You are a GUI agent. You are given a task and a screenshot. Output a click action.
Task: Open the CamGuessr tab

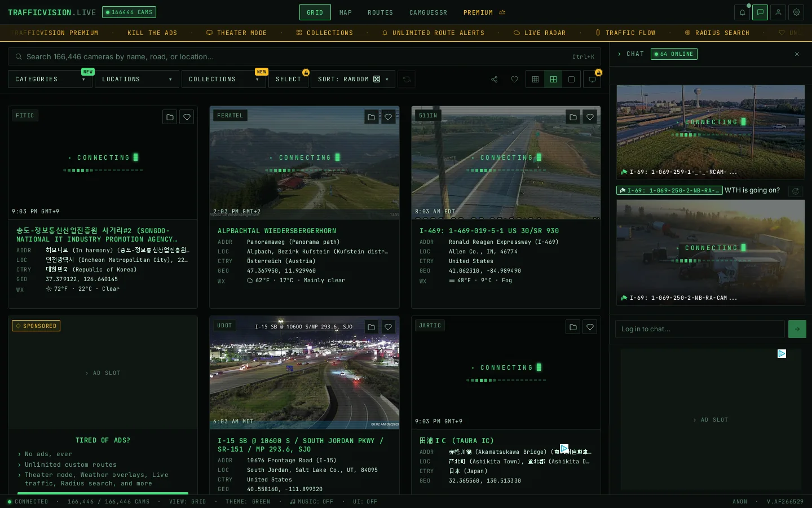point(428,12)
